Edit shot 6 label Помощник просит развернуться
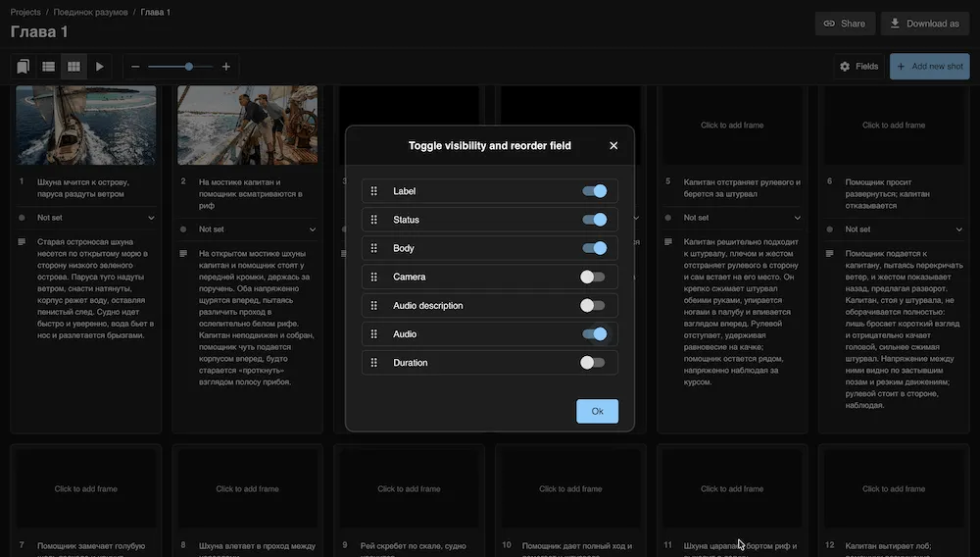The image size is (980, 557). (888, 194)
